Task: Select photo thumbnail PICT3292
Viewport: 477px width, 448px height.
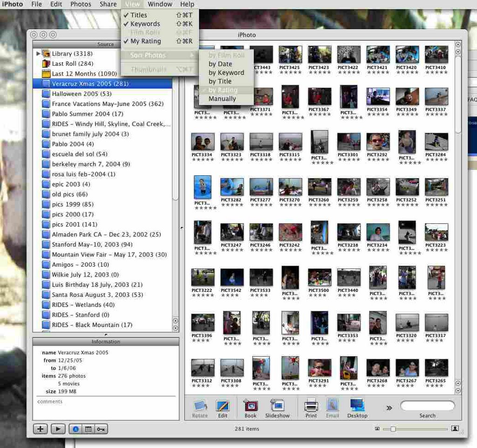Action: (x=378, y=142)
